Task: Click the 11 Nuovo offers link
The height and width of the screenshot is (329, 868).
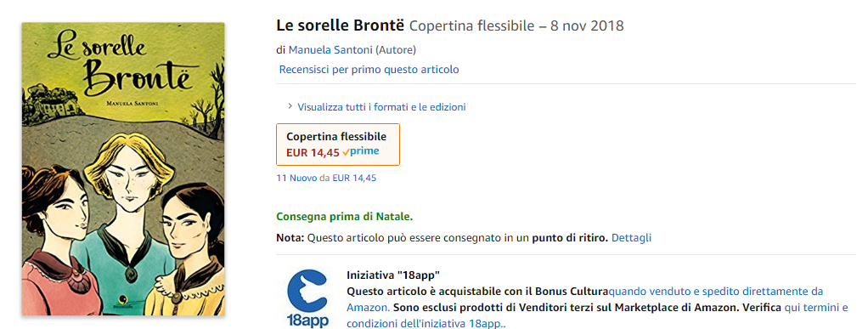Action: point(296,179)
